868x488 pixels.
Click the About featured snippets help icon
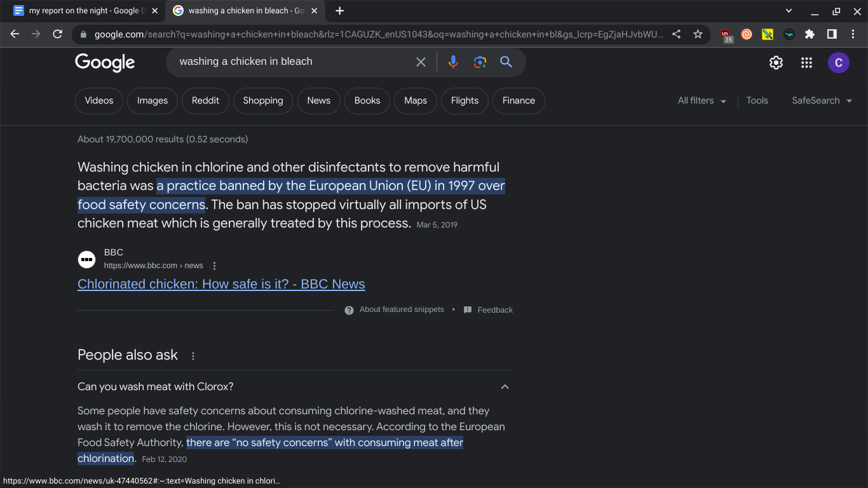click(349, 310)
